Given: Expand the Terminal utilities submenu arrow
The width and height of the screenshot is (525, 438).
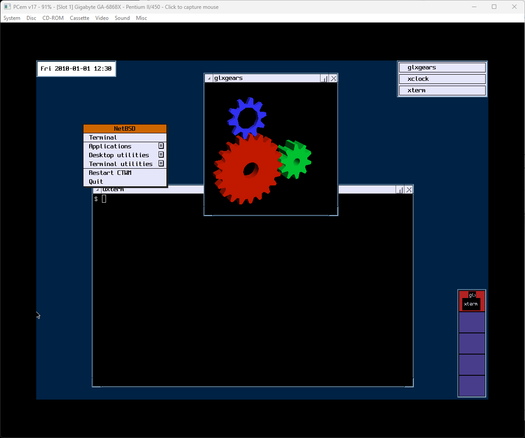Looking at the screenshot, I should point(161,163).
